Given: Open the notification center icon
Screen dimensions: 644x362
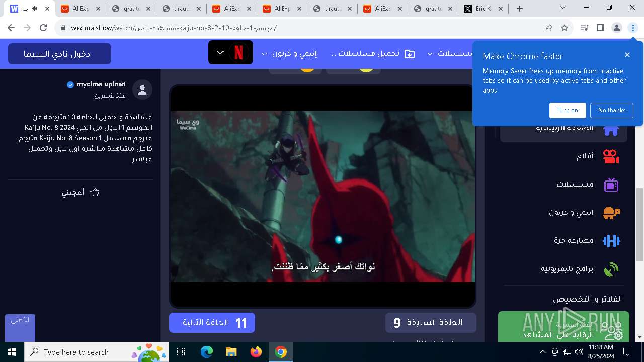Looking at the screenshot, I should [627, 352].
